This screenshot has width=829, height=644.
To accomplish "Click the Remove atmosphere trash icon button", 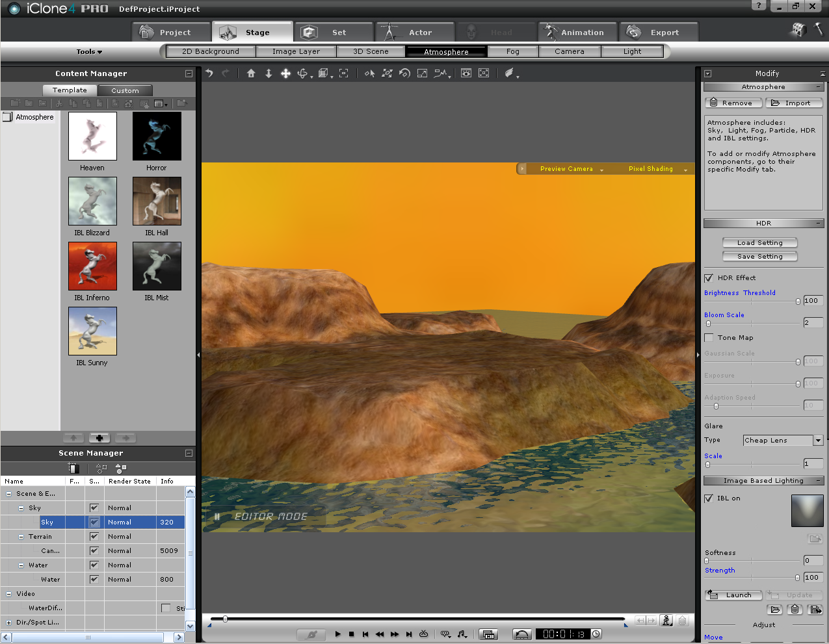I will (x=733, y=103).
